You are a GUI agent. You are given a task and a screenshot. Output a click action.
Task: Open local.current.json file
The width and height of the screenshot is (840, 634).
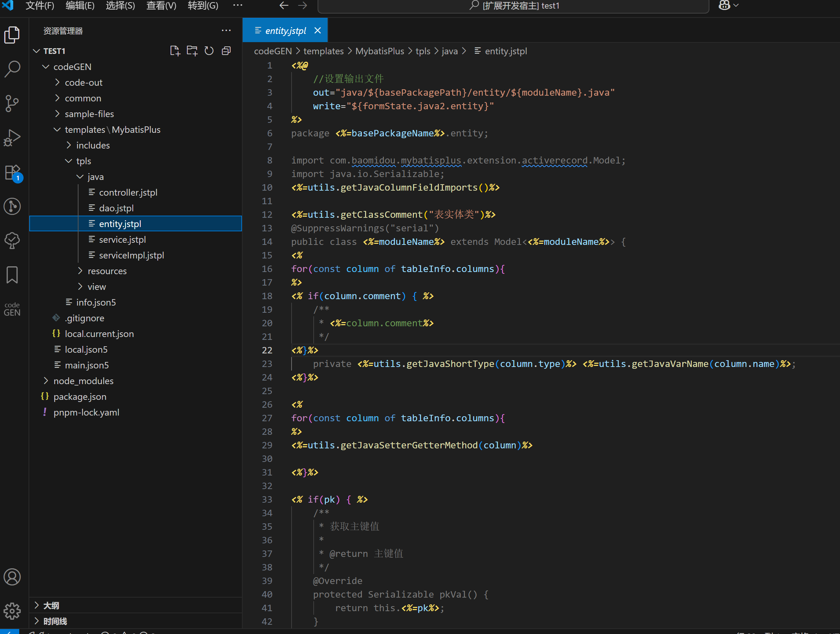[136, 333]
